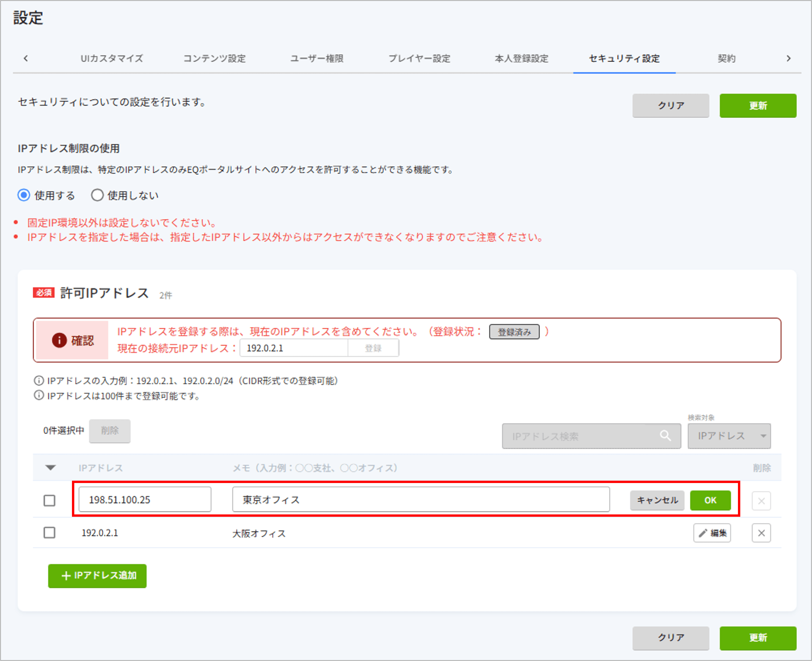Expand the table header select-all triangle

(x=50, y=468)
